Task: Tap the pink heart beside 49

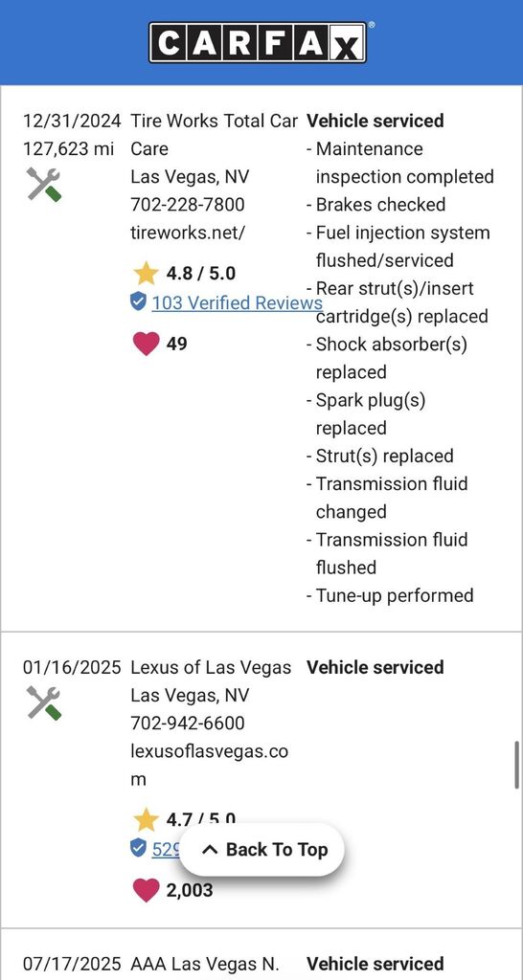Action: click(x=146, y=344)
